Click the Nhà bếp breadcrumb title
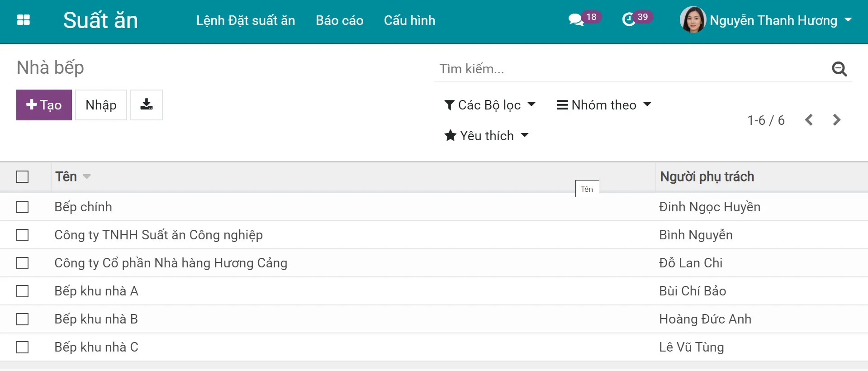The image size is (868, 371). point(50,67)
